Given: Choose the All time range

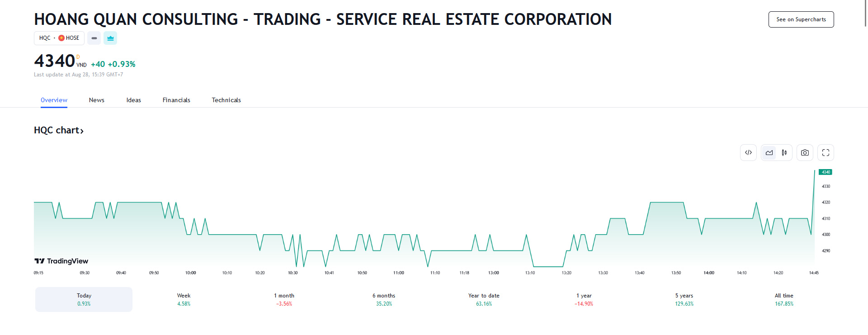Looking at the screenshot, I should coord(784,299).
